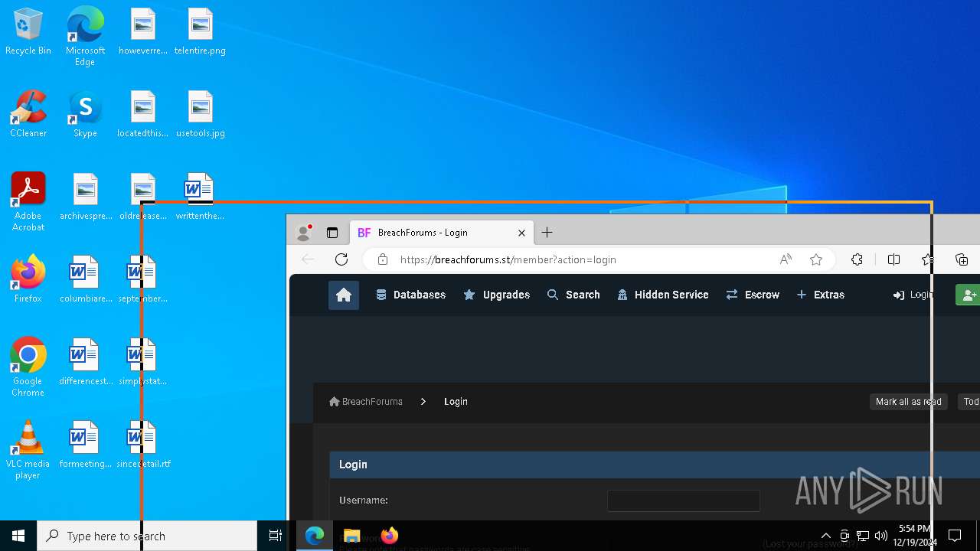The height and width of the screenshot is (551, 980).
Task: Click the address bar URL
Action: point(508,259)
